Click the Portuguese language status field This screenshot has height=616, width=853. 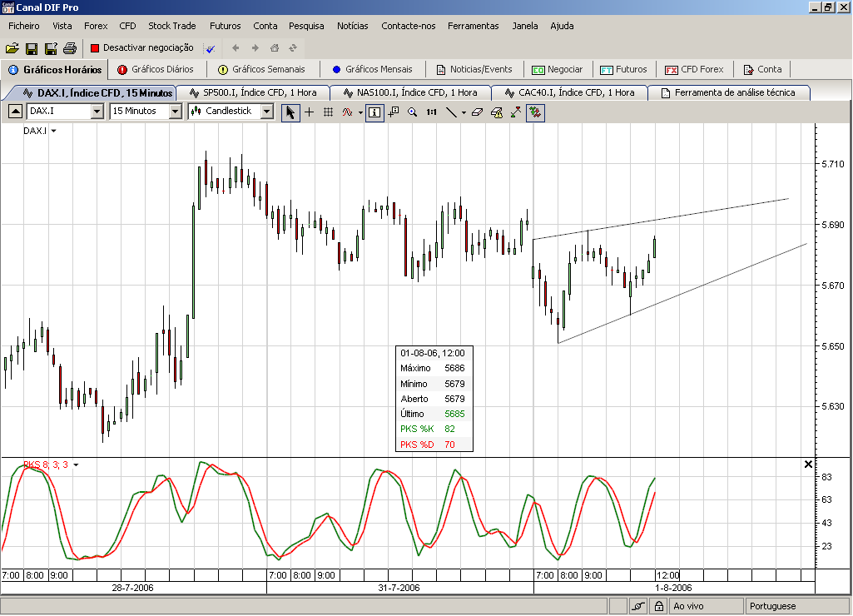coord(797,606)
